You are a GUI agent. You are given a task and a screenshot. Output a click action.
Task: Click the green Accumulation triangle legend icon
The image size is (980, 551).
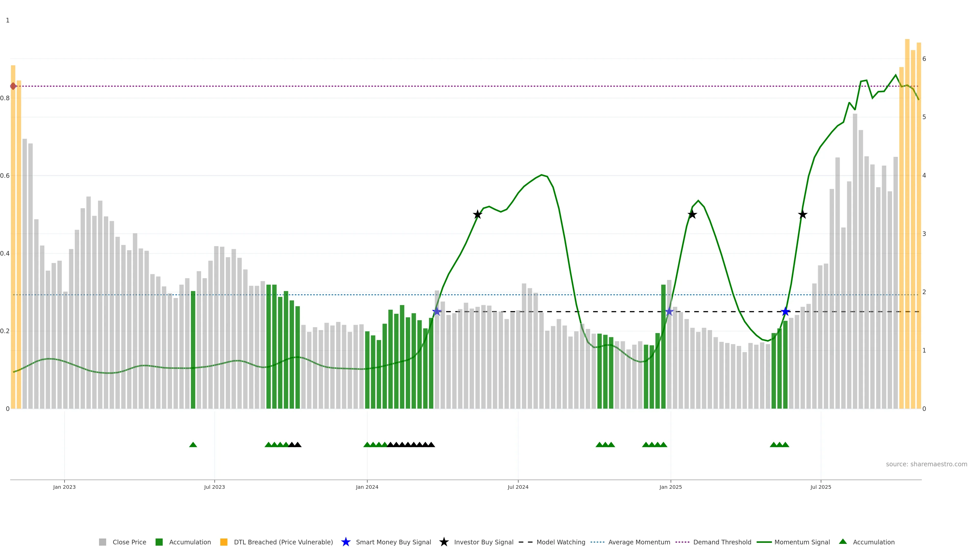(x=843, y=542)
